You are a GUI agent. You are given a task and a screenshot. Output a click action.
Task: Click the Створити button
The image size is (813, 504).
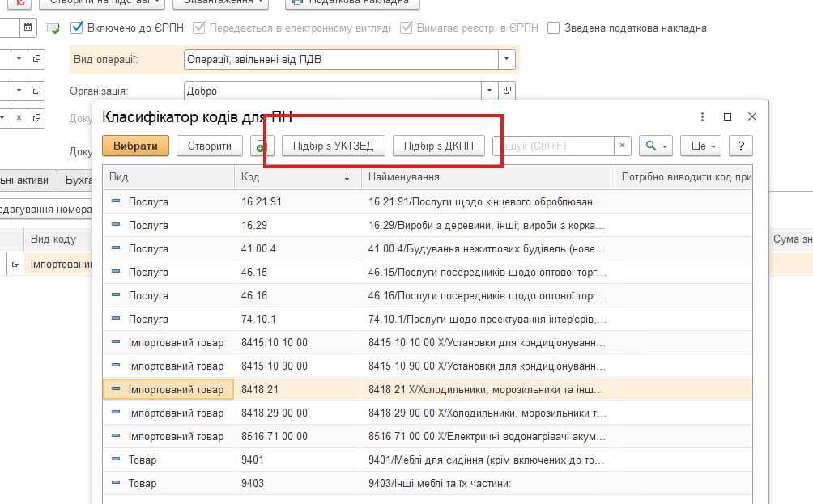(x=210, y=146)
